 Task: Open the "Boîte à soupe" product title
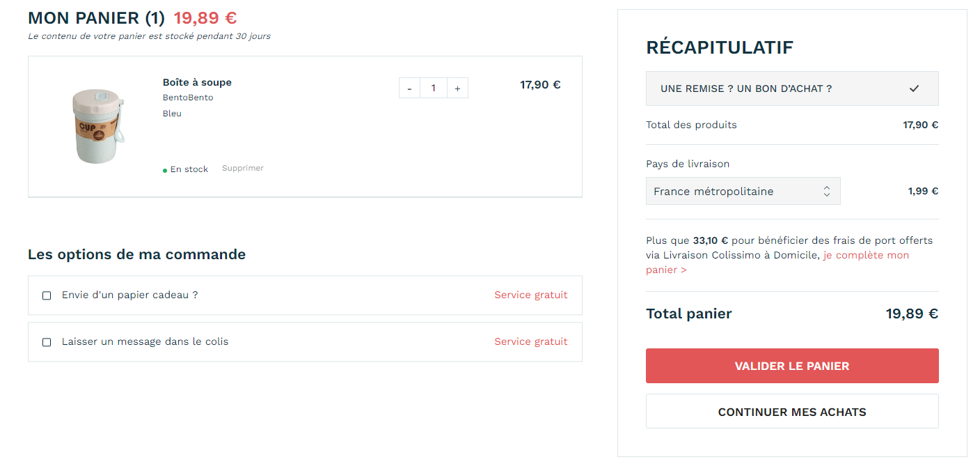[x=197, y=82]
